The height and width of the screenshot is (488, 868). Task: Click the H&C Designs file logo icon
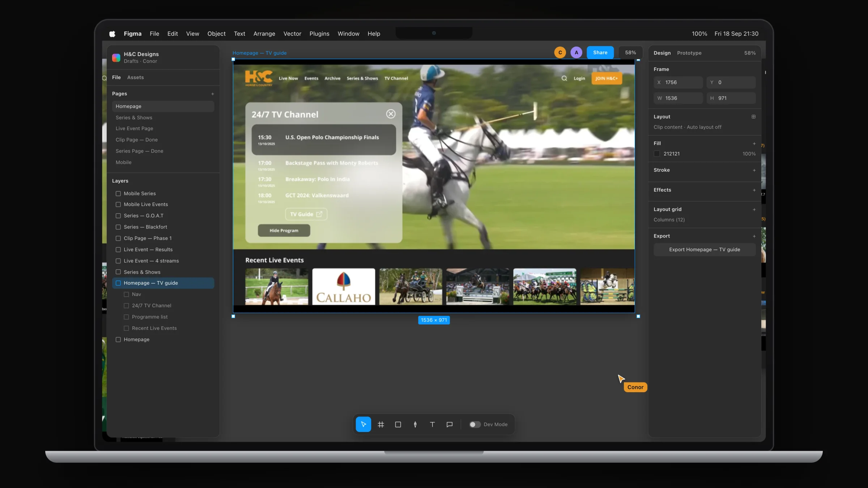tap(116, 57)
